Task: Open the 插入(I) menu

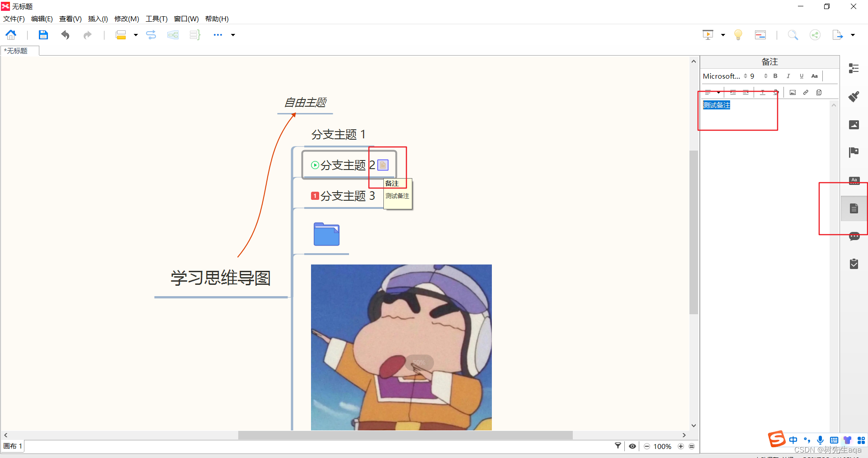Action: tap(98, 19)
